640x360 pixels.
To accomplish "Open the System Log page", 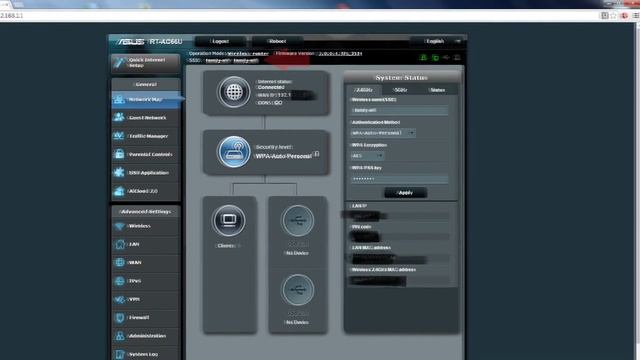I will 145,353.
